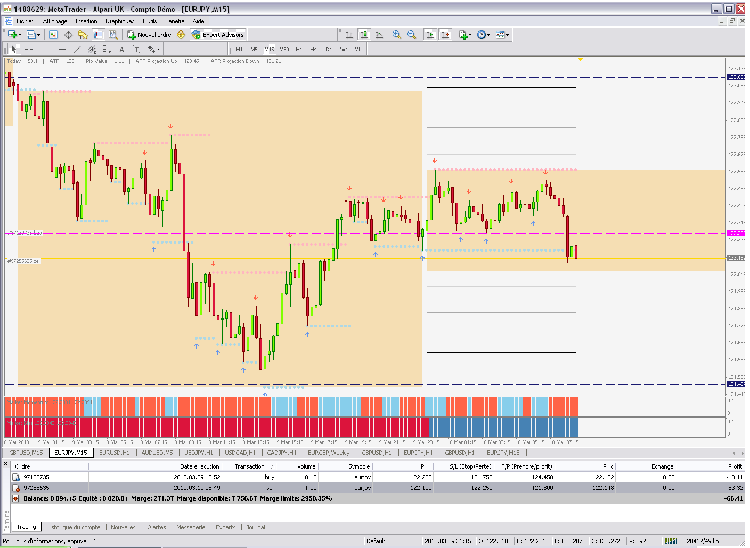Click the chart shift triangle marker
The width and height of the screenshot is (750, 548).
(581, 62)
